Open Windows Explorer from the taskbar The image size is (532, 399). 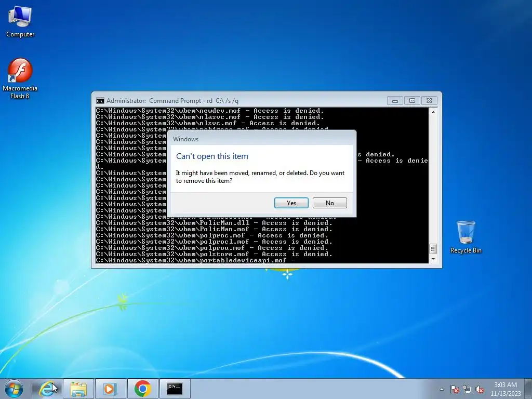(x=78, y=389)
